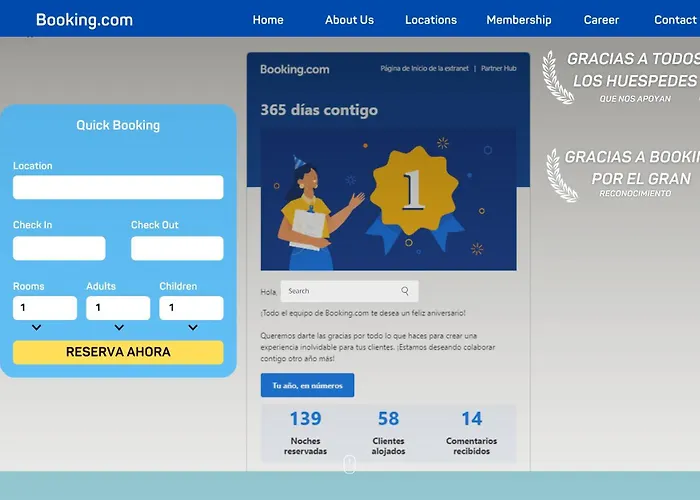Open the Locations menu item

click(431, 20)
